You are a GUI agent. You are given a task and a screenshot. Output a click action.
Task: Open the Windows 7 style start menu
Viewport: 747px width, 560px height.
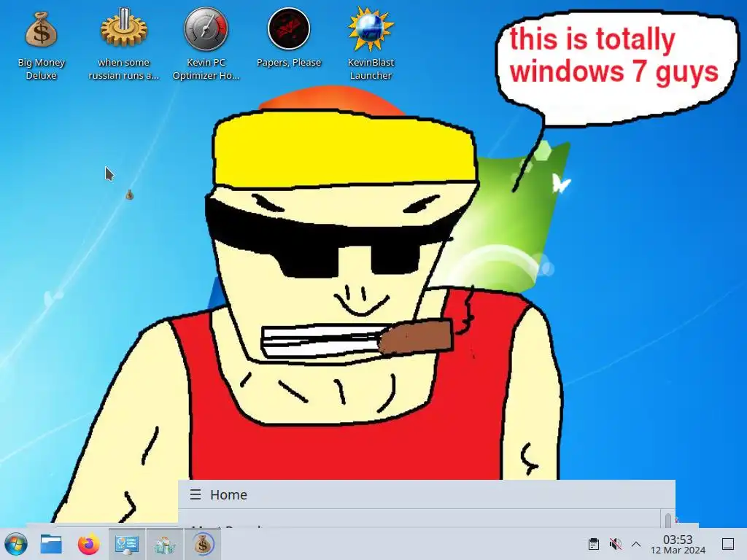pyautogui.click(x=16, y=544)
